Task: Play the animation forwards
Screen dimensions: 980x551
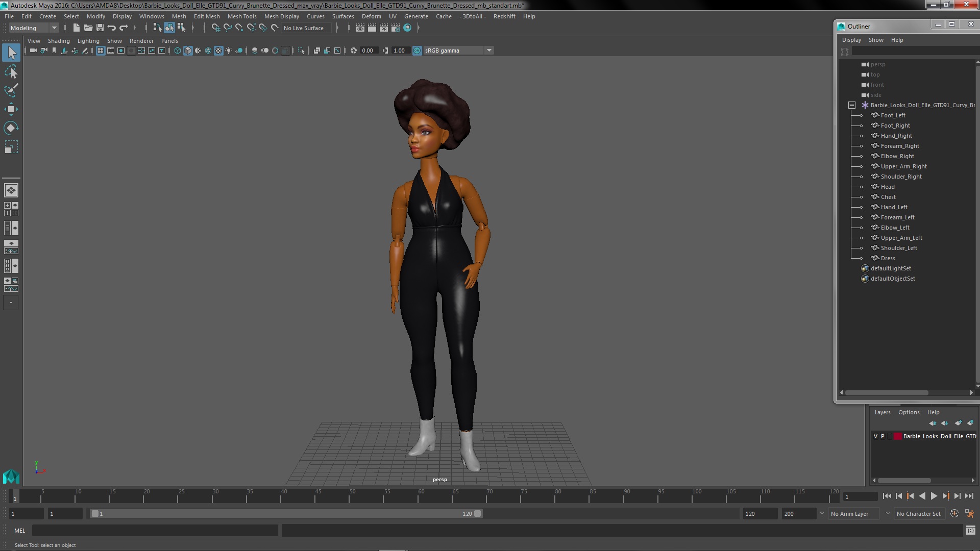Action: click(934, 496)
